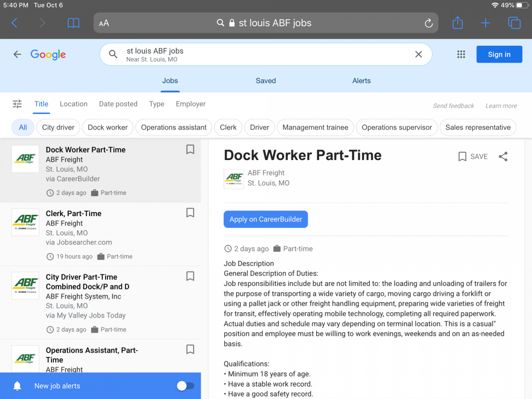The height and width of the screenshot is (399, 532).
Task: Open Operations Assistant, Part-Time job title
Action: [92, 355]
